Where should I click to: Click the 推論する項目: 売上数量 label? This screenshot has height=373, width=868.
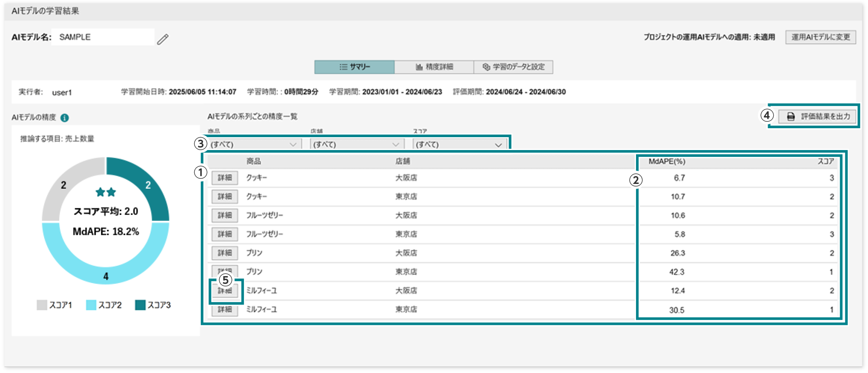tap(57, 139)
